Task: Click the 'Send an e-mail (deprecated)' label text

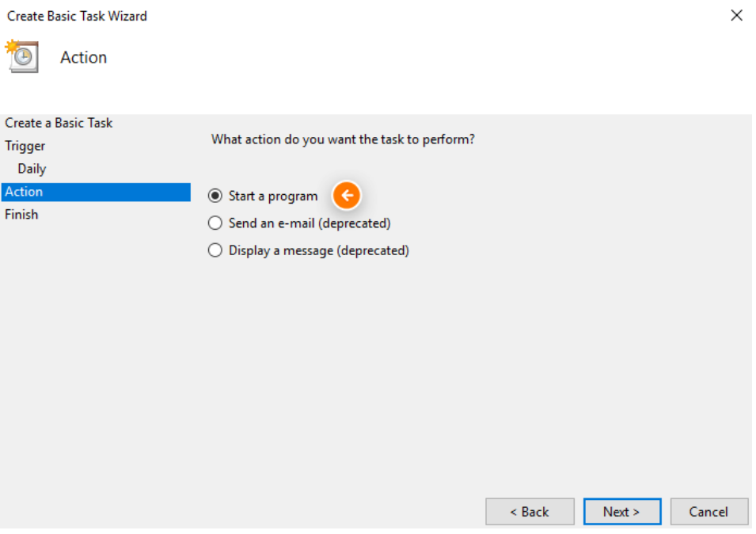Action: (310, 223)
